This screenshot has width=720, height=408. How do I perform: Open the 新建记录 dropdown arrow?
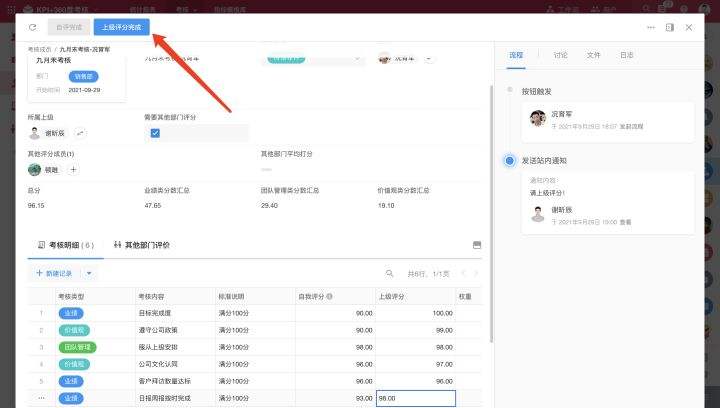pyautogui.click(x=90, y=273)
